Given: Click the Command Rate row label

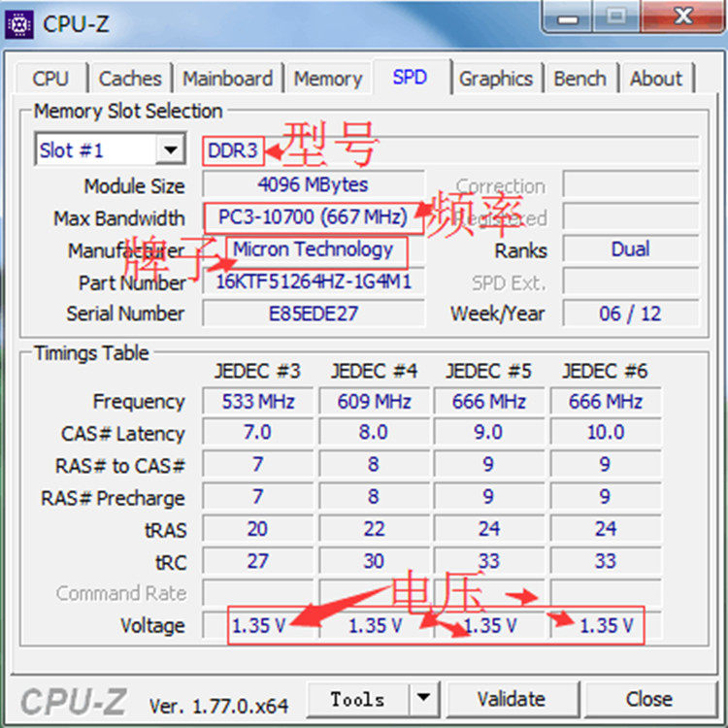Looking at the screenshot, I should [x=121, y=593].
